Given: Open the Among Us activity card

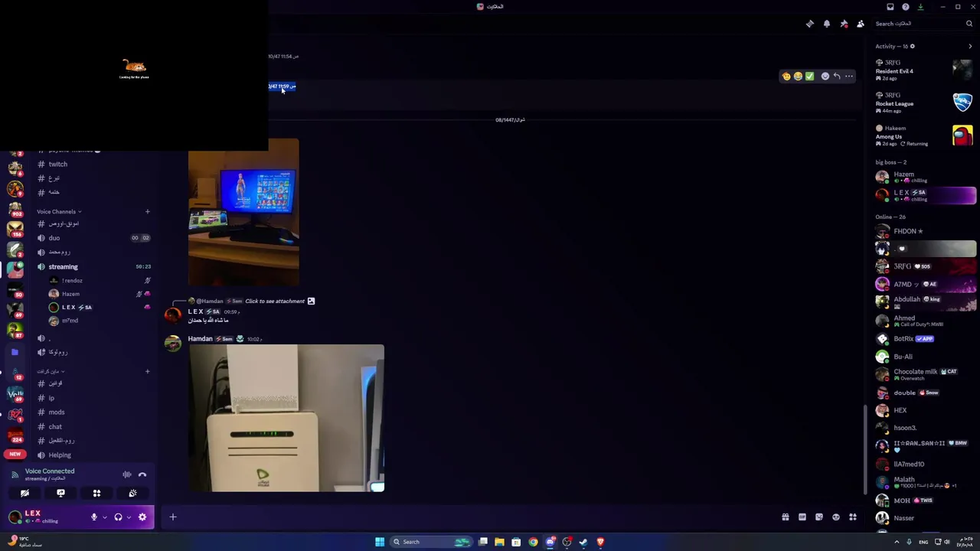Looking at the screenshot, I should point(925,135).
